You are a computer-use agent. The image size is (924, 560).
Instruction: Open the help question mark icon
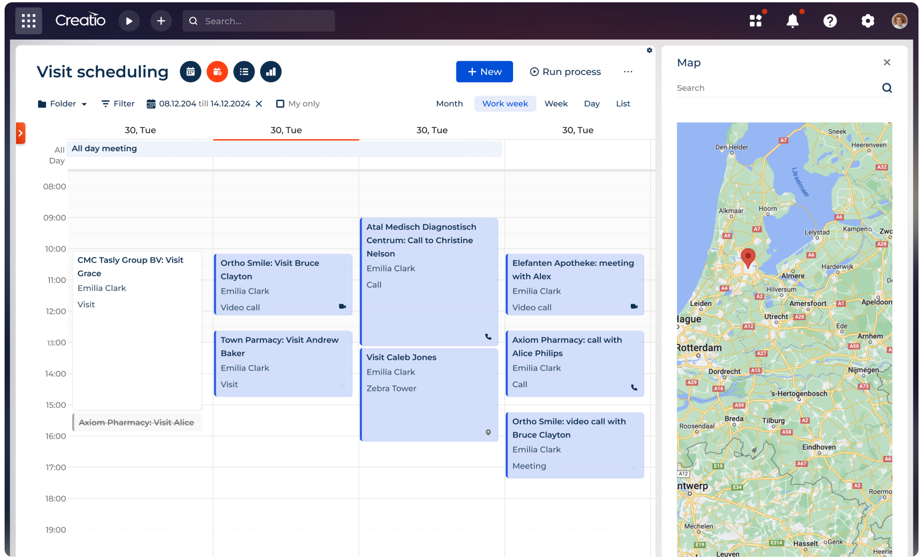830,21
